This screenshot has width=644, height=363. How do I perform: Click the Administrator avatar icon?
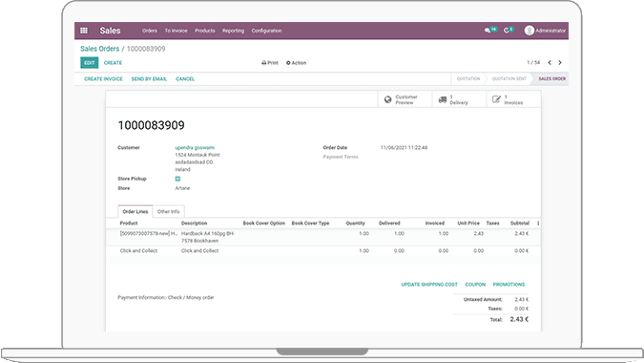(529, 31)
